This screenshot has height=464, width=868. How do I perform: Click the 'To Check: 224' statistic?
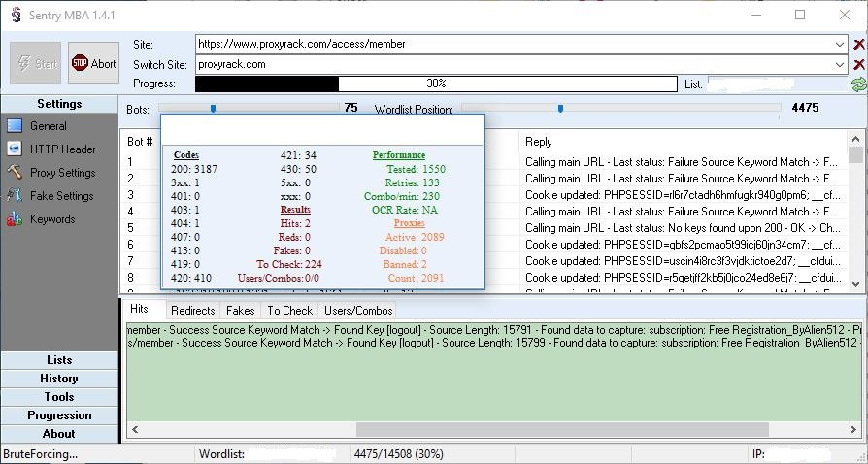289,265
